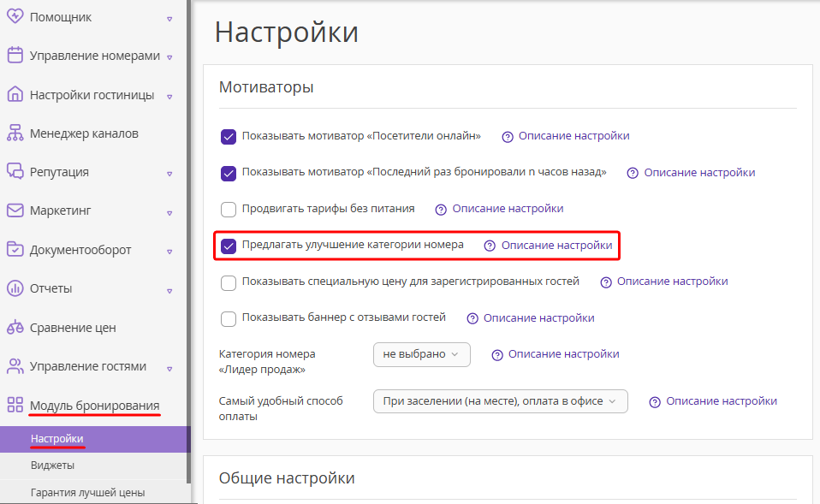Click the «Самый удобный способ оплаты» label
This screenshot has height=504, width=820.
tap(281, 408)
